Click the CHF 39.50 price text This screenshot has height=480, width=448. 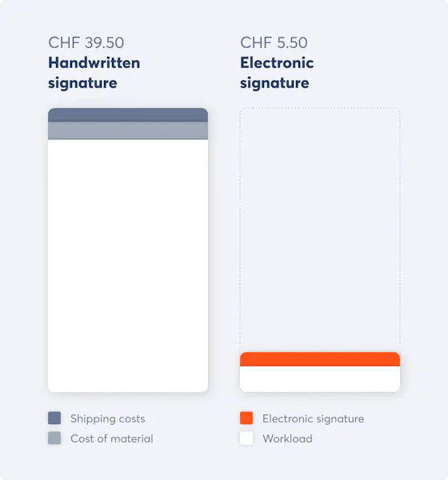point(86,42)
